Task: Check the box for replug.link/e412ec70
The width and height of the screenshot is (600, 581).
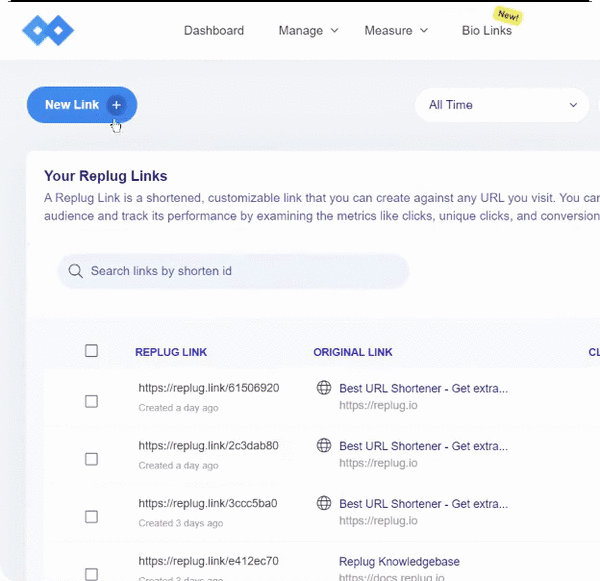Action: coord(91,574)
